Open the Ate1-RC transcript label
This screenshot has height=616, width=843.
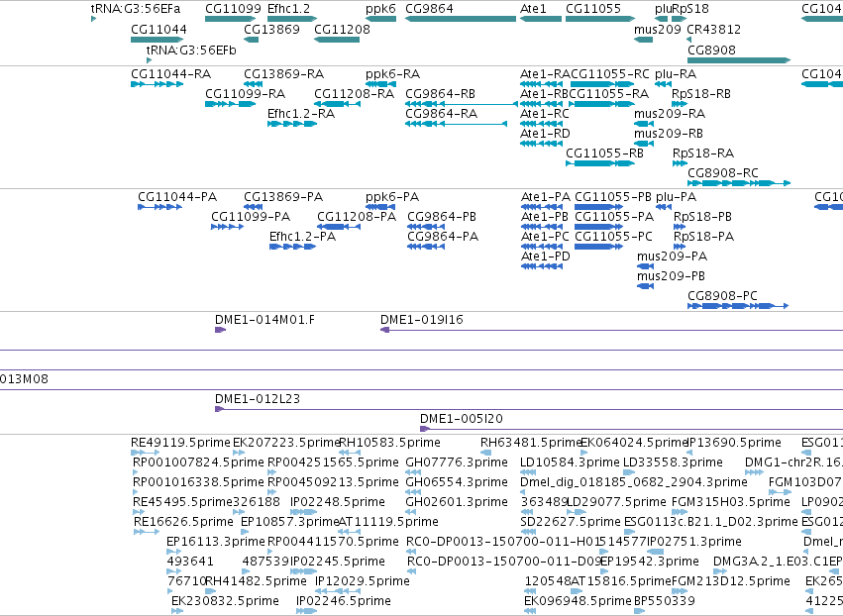pos(545,114)
